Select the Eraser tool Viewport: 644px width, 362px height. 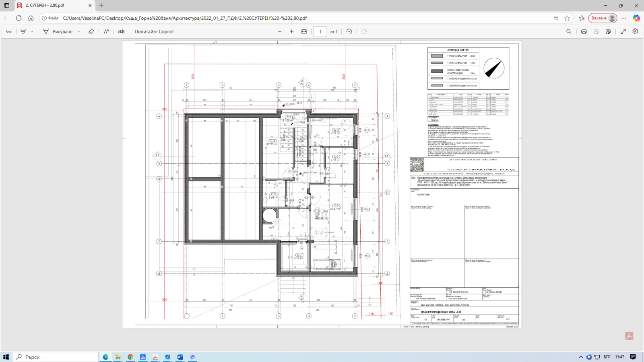click(91, 31)
